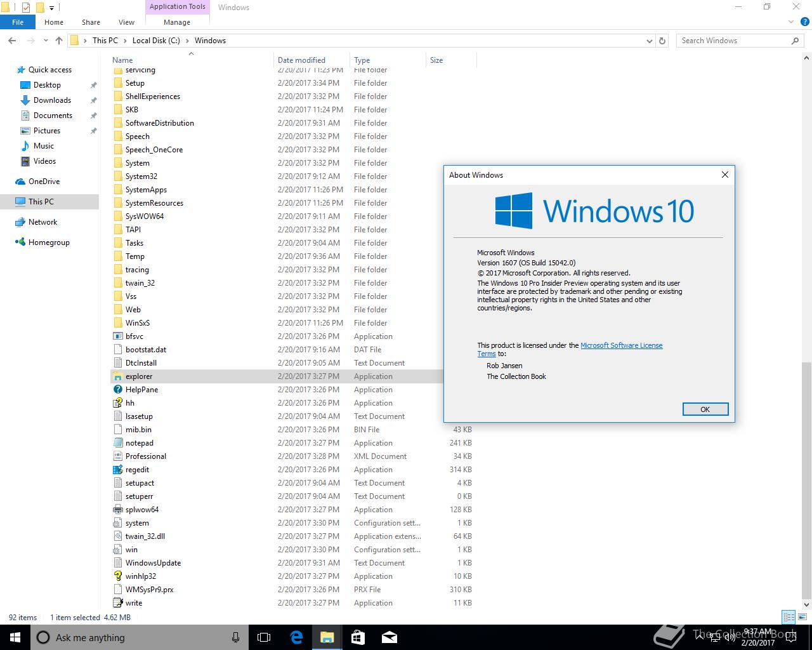Expand the address bar root chevron

pos(85,41)
